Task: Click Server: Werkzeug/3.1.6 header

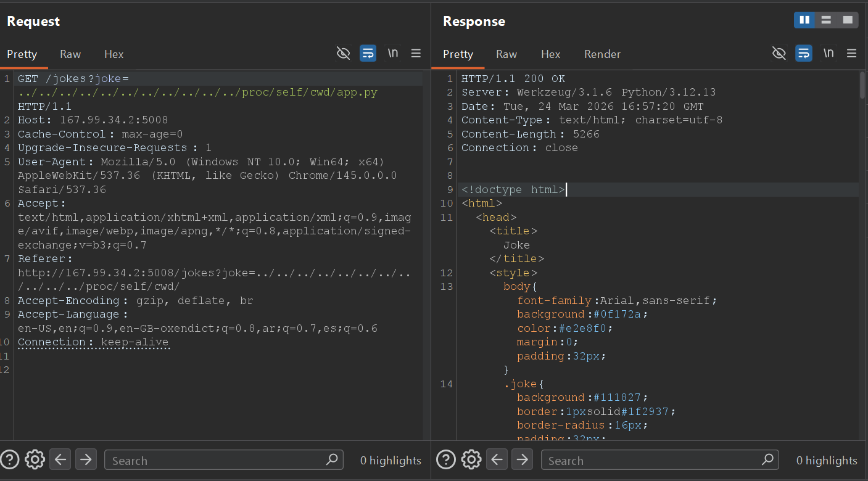Action: pyautogui.click(x=589, y=92)
